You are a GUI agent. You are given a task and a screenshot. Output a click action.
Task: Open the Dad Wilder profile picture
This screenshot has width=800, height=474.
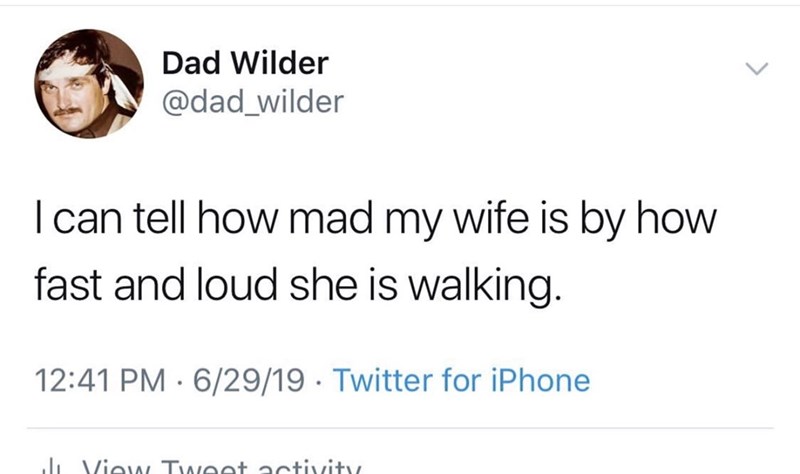(x=89, y=83)
